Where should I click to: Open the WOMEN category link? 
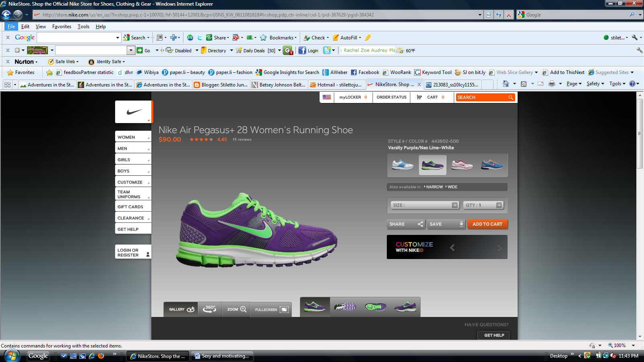(x=133, y=137)
